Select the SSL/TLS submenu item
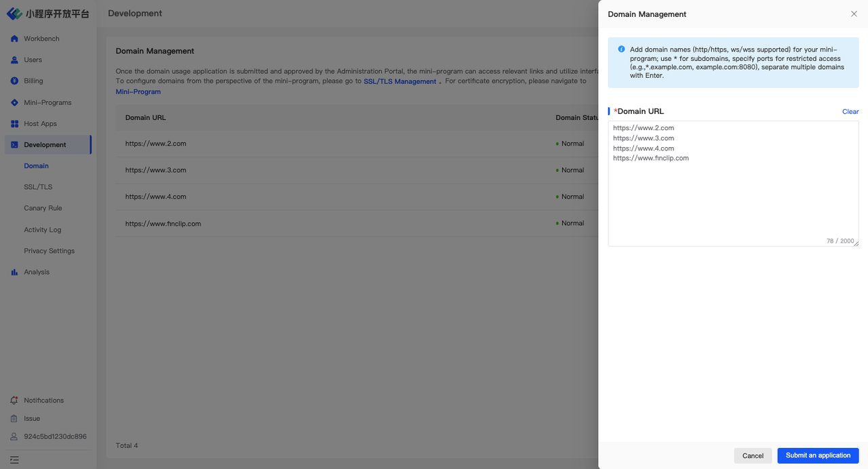 point(38,187)
